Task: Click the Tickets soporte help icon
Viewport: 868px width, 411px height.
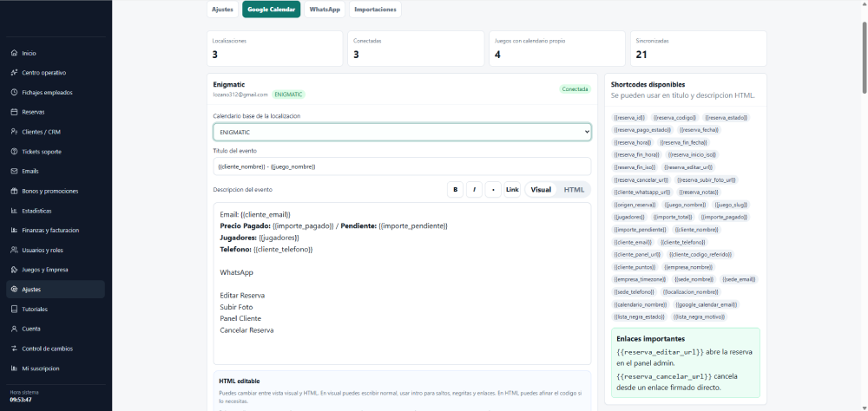Action: point(15,152)
